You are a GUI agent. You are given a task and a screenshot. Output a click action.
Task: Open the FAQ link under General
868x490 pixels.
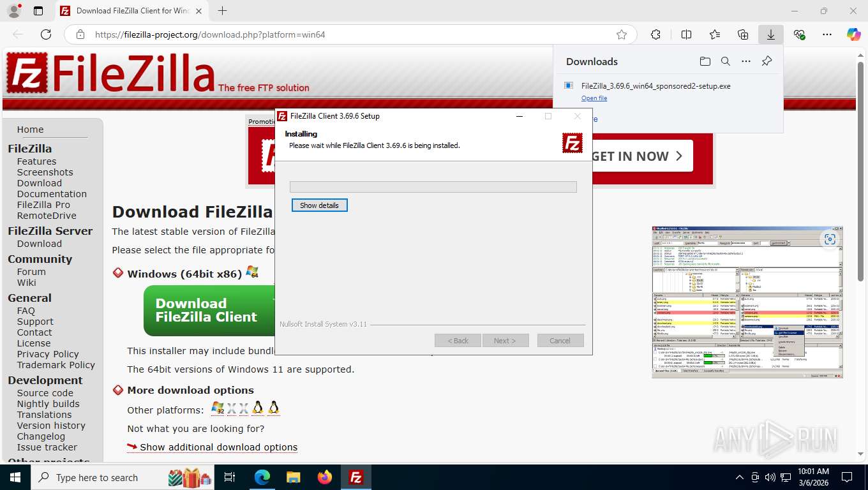(x=26, y=311)
